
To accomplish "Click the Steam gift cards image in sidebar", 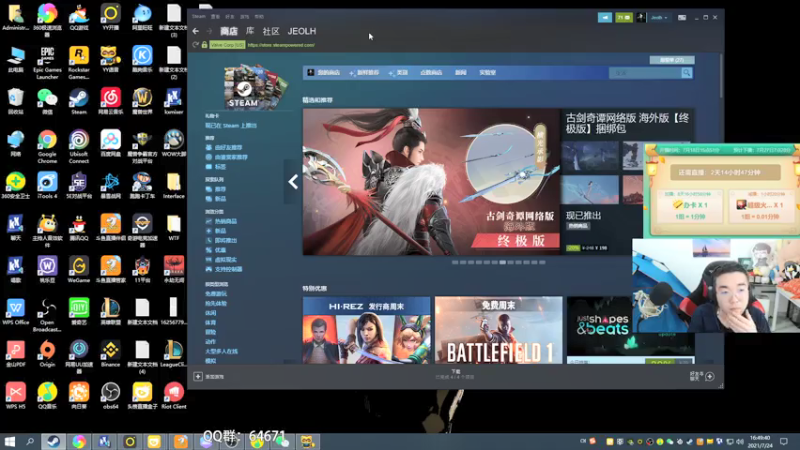I will point(255,87).
